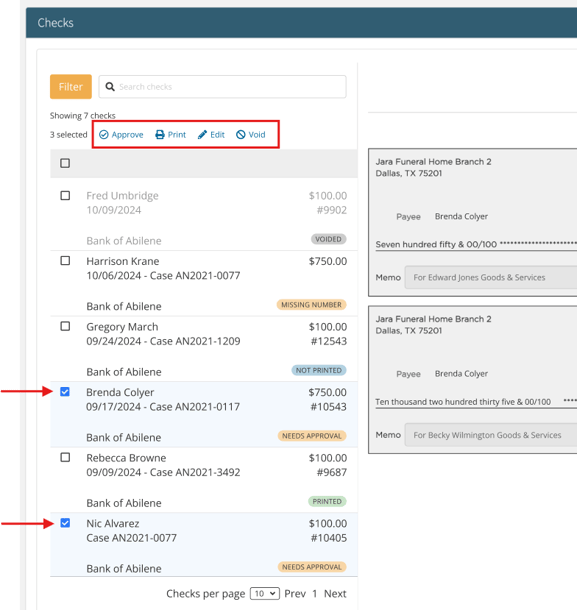Select the Nic Alvarez name

pyautogui.click(x=113, y=524)
